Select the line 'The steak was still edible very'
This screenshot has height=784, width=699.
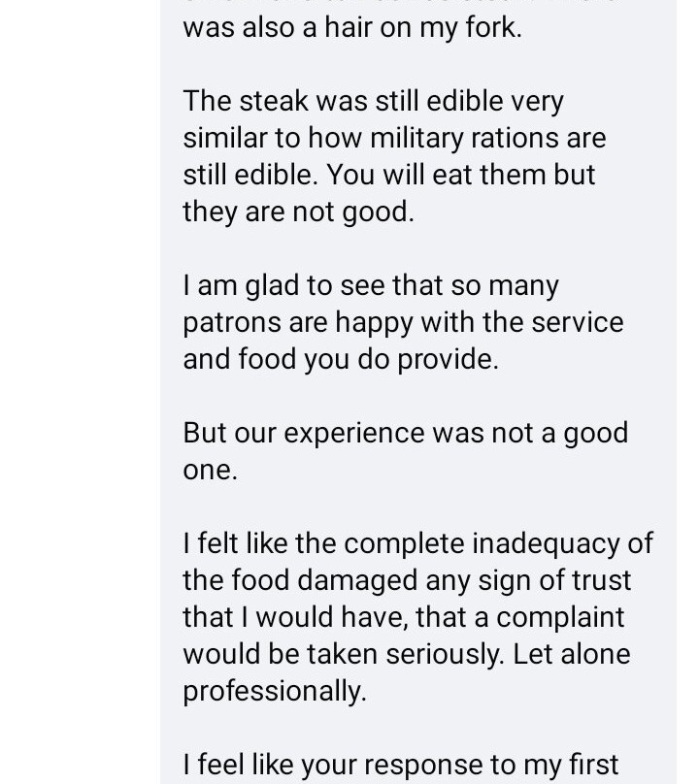373,101
